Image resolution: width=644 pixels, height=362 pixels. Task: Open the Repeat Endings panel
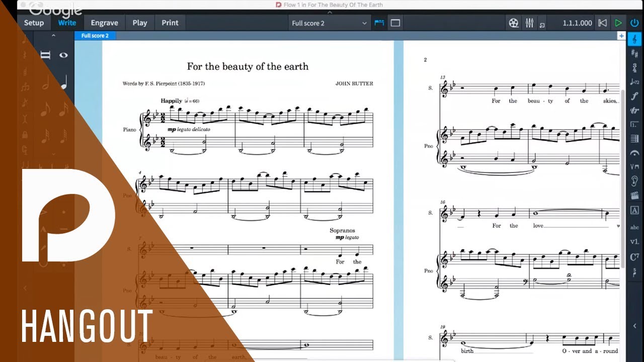click(x=634, y=124)
